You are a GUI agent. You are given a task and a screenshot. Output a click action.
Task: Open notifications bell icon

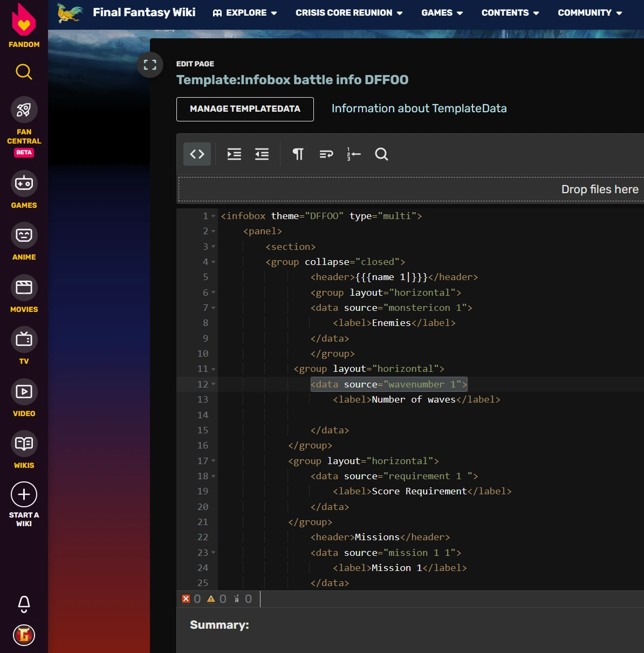click(x=24, y=603)
